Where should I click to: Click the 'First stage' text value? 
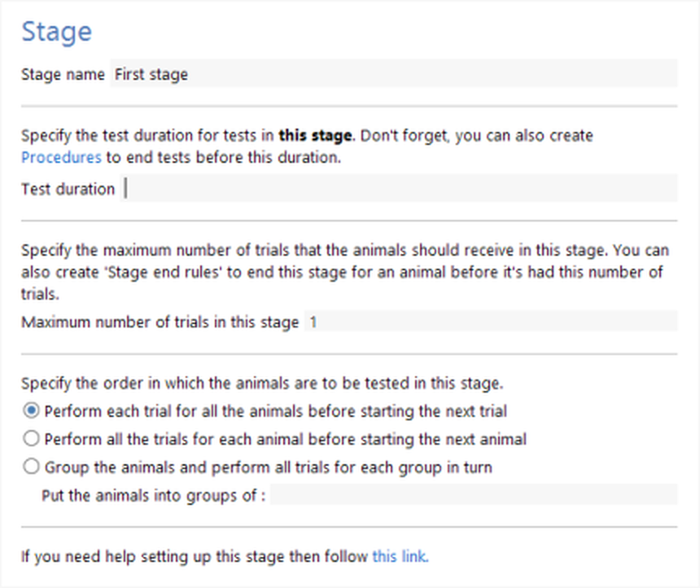click(x=151, y=74)
